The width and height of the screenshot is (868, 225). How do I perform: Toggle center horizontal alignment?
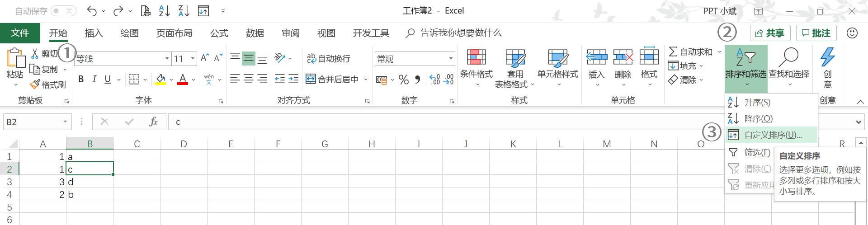(x=249, y=80)
